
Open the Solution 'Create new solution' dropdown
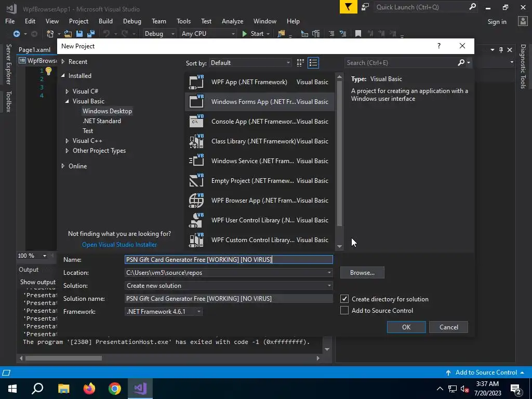(x=329, y=285)
